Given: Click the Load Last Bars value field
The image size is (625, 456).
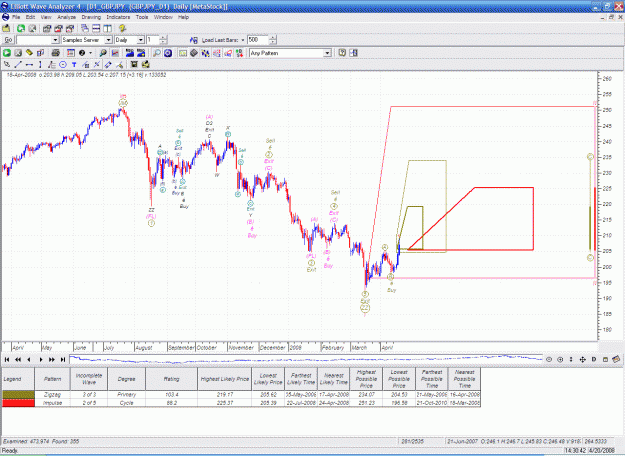Looking at the screenshot, I should [x=258, y=40].
